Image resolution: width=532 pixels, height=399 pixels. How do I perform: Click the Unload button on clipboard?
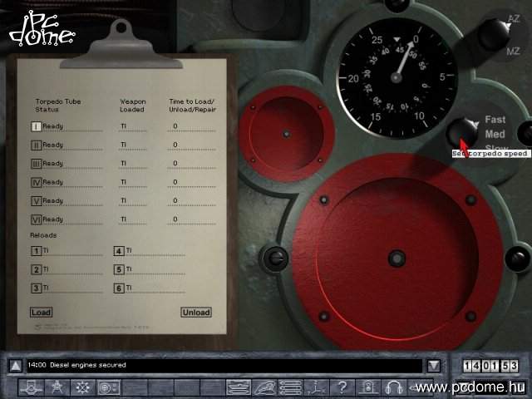[x=195, y=313]
